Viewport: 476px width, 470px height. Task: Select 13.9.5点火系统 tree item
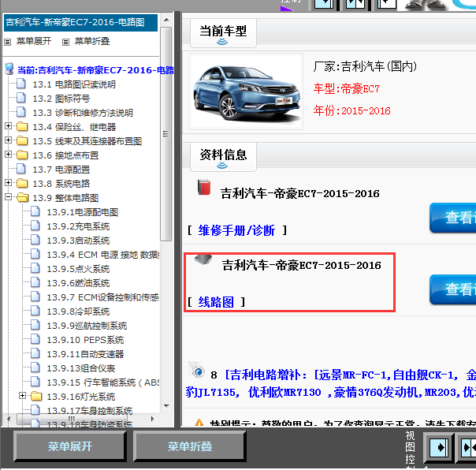78,269
